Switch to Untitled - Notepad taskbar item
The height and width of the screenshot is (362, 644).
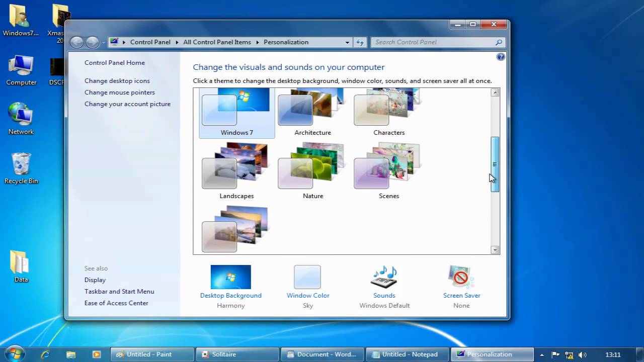408,354
